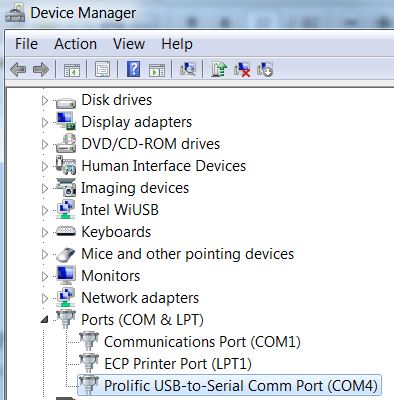
Task: Open the View menu
Action: coord(129,44)
